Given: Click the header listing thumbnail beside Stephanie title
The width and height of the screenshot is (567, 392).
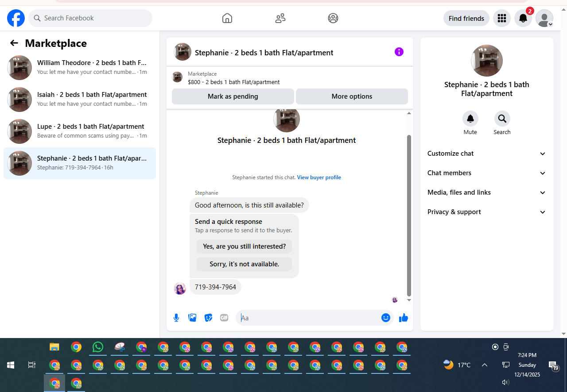Looking at the screenshot, I should (183, 52).
